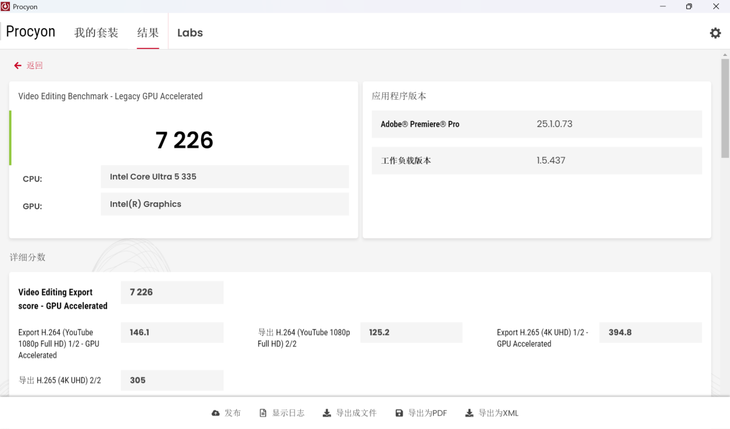Click the value 305
The image size is (730, 429).
(172, 381)
